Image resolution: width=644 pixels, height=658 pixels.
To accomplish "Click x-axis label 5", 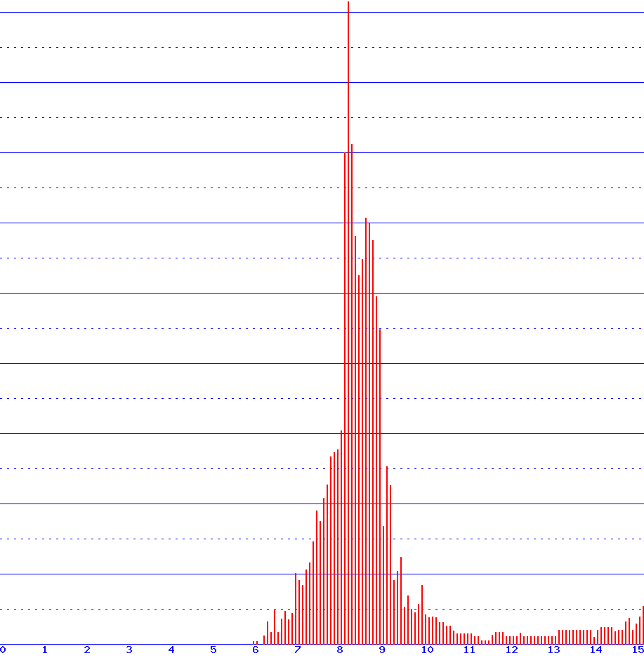I will [213, 650].
